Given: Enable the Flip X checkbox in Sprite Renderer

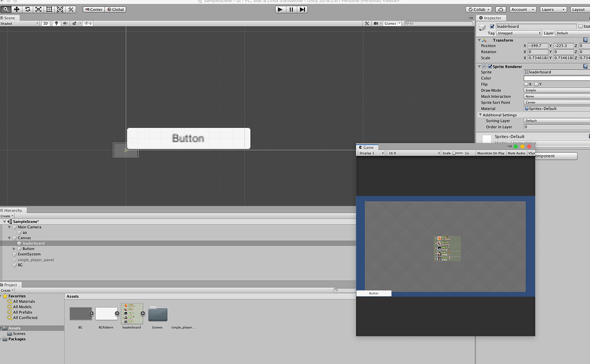Looking at the screenshot, I should (x=526, y=84).
